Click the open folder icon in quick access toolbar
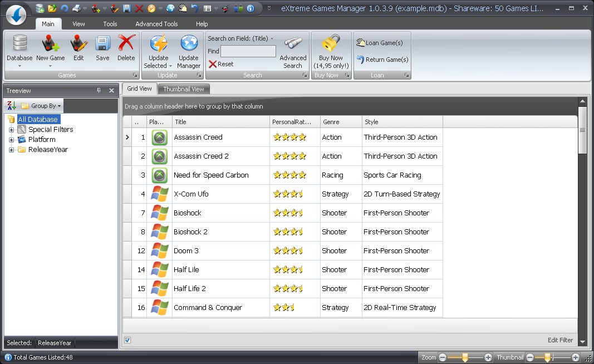 click(52, 8)
